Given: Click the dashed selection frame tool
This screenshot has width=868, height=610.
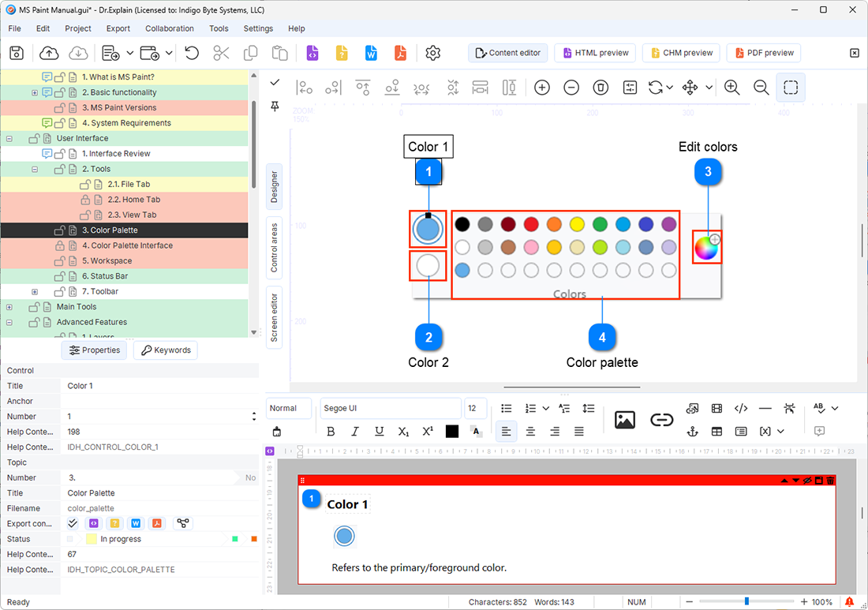Looking at the screenshot, I should (791, 88).
